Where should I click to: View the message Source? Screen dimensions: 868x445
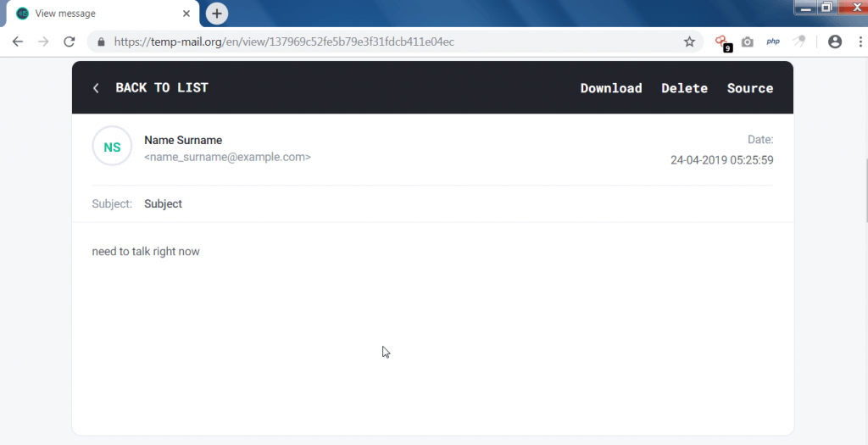click(x=750, y=88)
